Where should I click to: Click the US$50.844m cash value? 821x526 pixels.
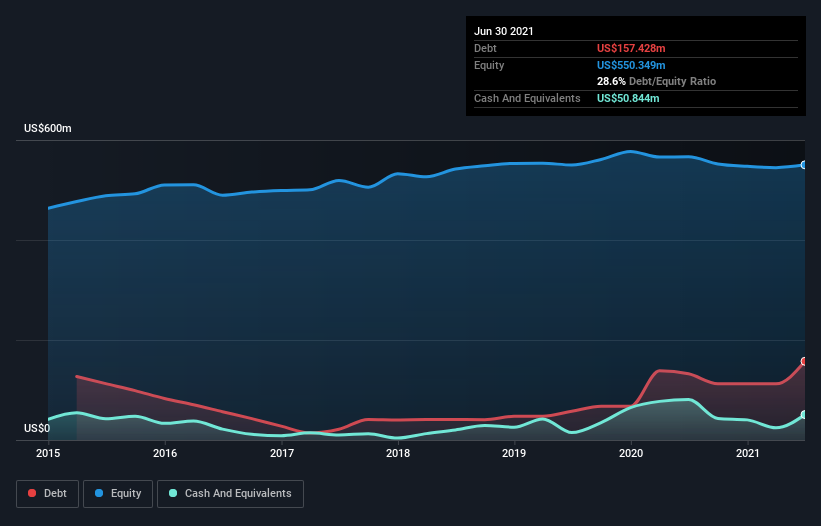click(628, 98)
